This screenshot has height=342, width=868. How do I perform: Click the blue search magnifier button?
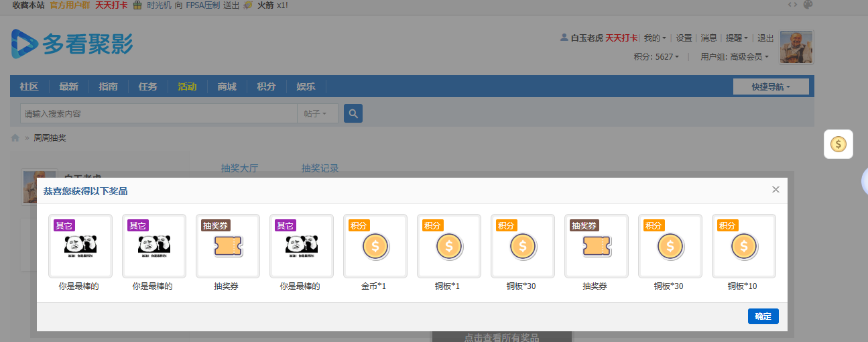pyautogui.click(x=353, y=113)
